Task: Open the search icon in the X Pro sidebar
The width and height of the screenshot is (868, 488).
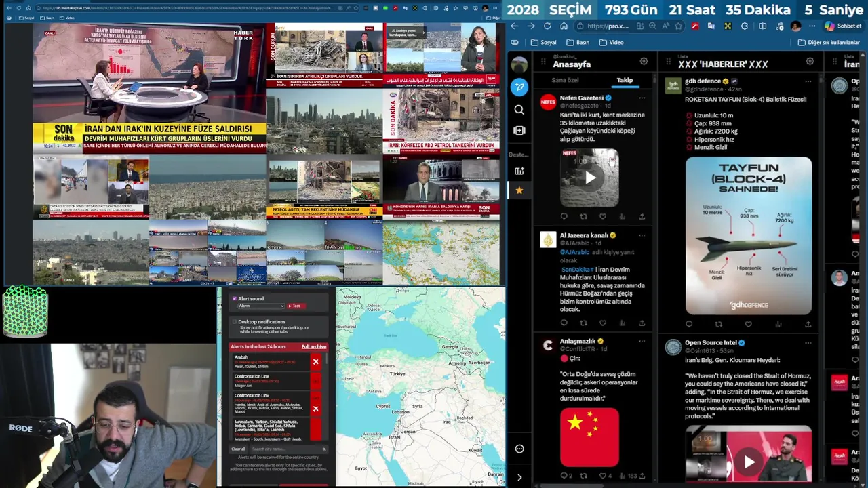Action: 519,110
